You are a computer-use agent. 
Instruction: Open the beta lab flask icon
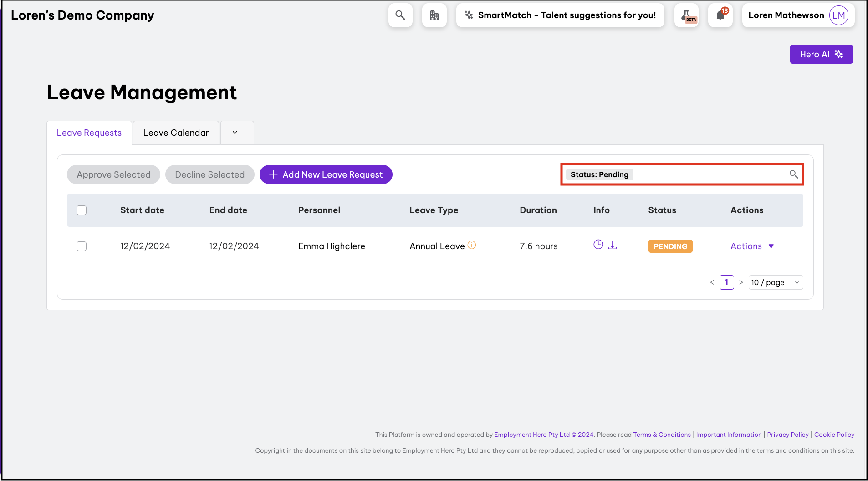tap(687, 15)
